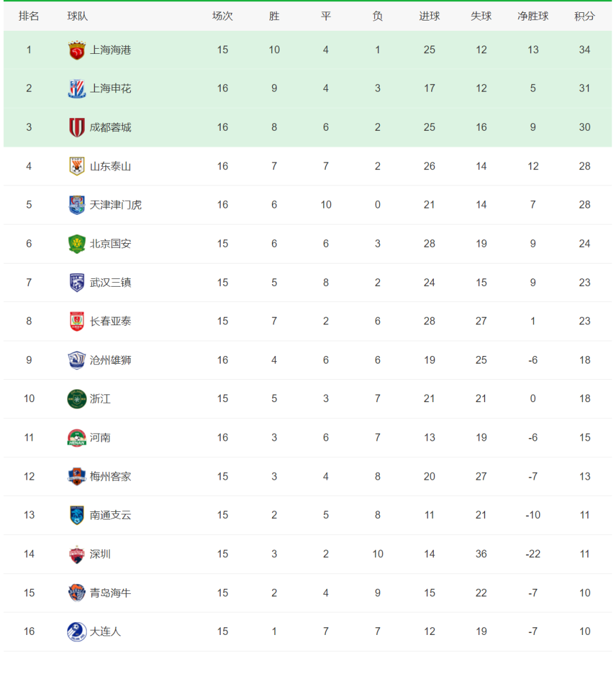This screenshot has height=676, width=616.
Task: Open the 南通支云 team name link
Action: [x=110, y=515]
